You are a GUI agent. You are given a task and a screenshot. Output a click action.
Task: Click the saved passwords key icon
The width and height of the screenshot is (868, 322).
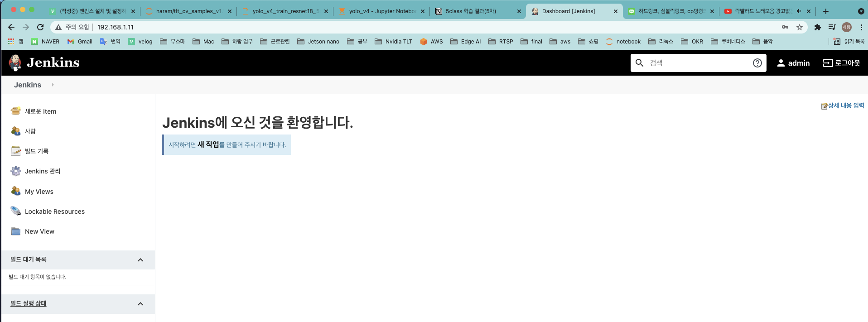coord(785,27)
